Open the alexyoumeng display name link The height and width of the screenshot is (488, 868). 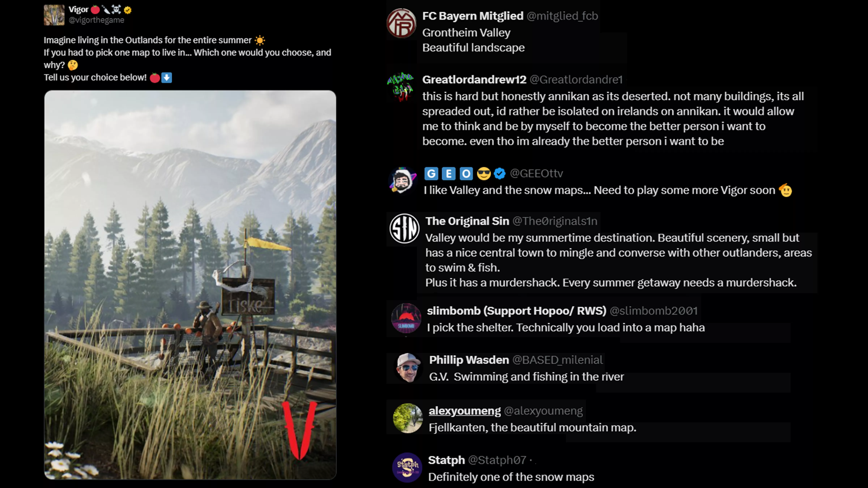(465, 411)
